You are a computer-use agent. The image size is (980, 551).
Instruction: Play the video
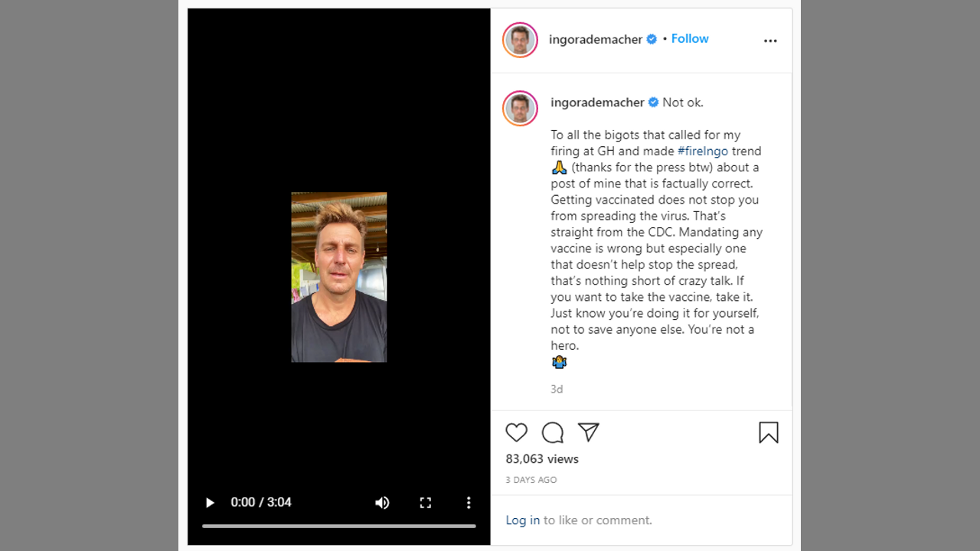(209, 502)
